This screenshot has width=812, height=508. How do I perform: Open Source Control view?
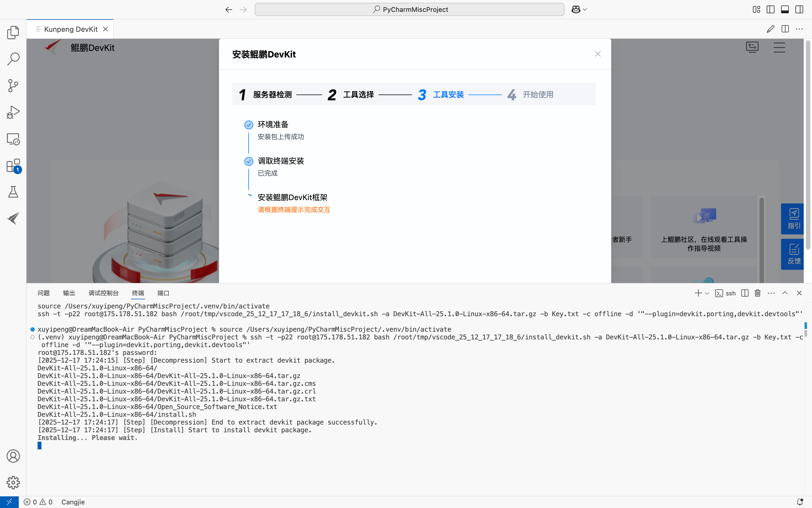click(x=13, y=86)
